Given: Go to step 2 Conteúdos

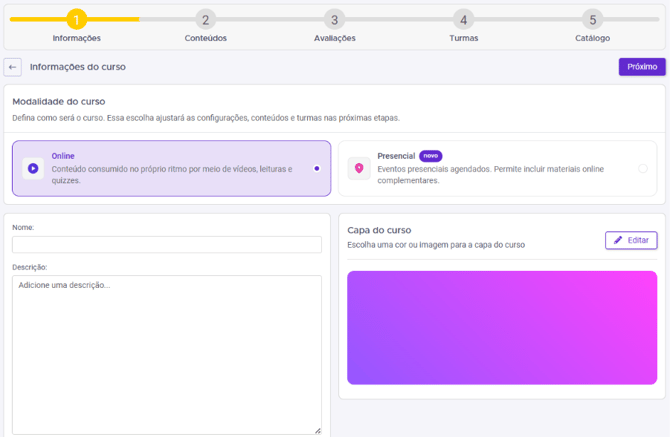Looking at the screenshot, I should click(206, 20).
